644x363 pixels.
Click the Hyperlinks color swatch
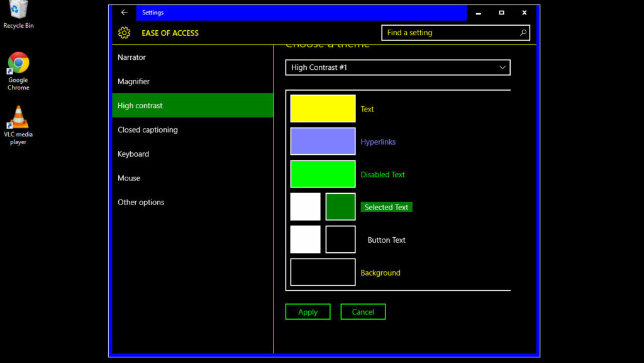(323, 141)
